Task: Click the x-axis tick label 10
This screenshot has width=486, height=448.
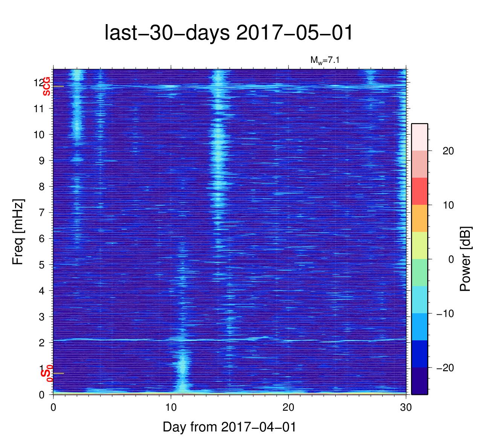Action: coord(171,408)
